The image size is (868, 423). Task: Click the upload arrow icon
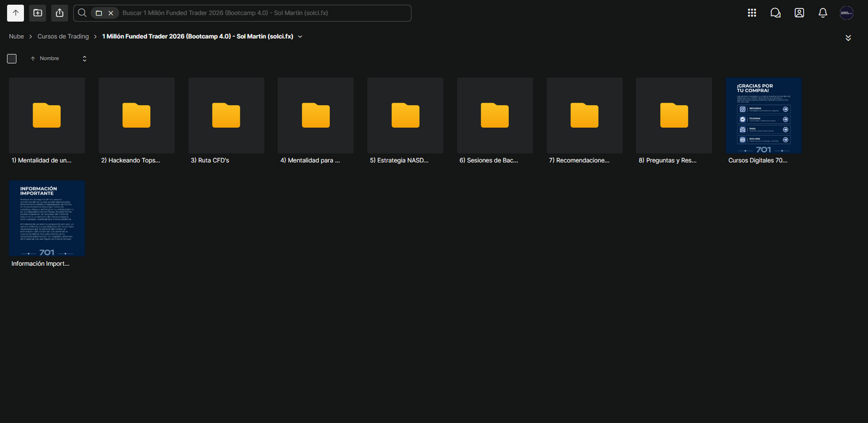[16, 13]
